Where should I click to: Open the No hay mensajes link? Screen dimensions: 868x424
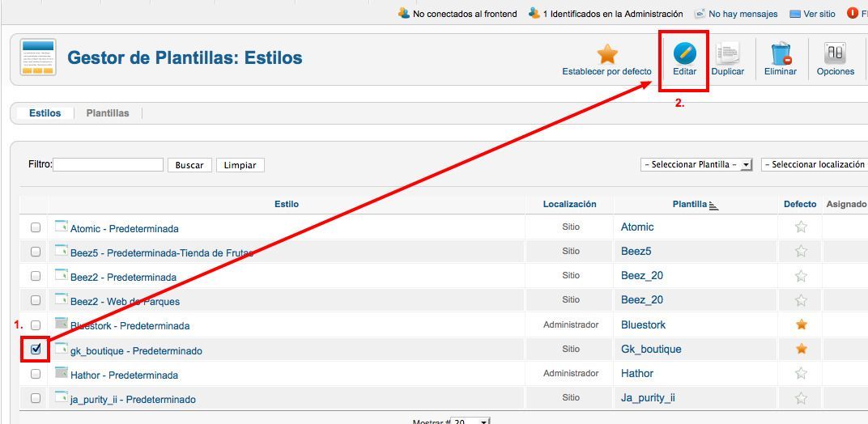[x=742, y=14]
